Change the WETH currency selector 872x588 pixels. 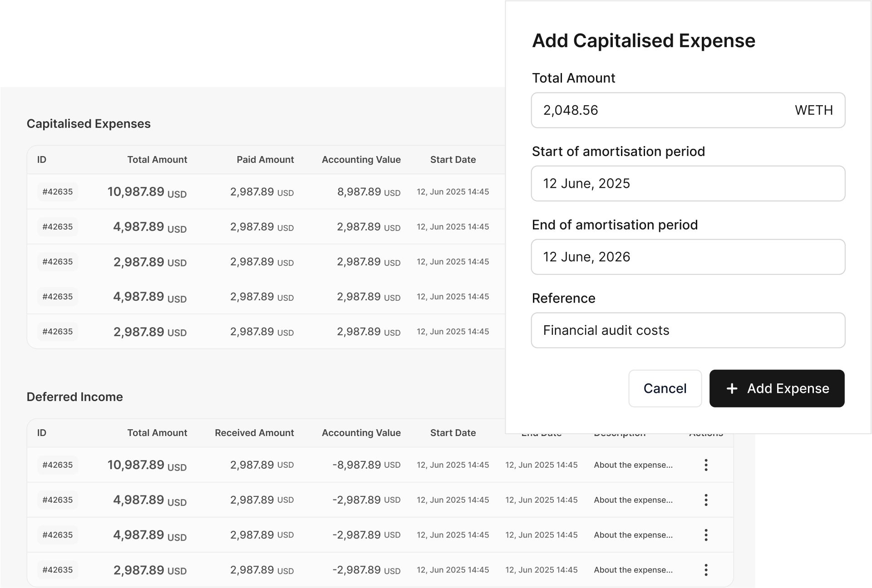pos(813,110)
